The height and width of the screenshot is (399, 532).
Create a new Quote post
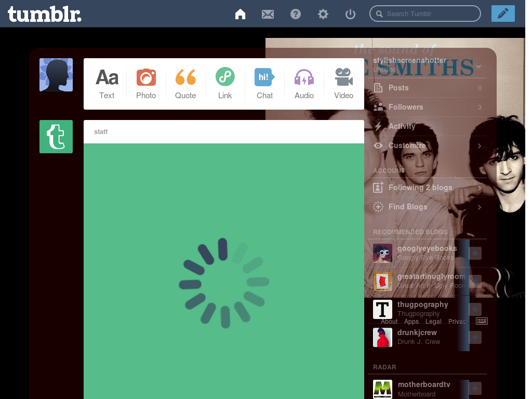[185, 84]
